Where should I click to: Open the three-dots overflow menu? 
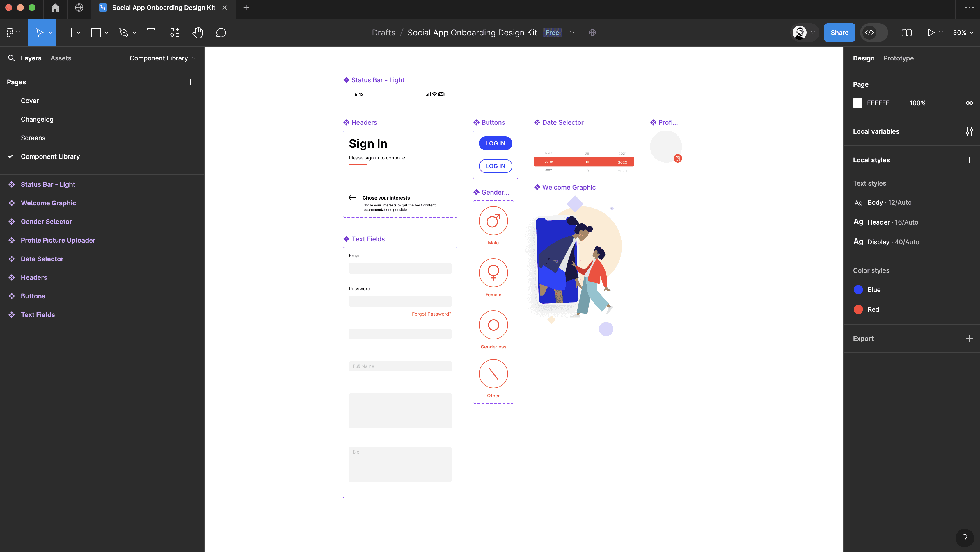pyautogui.click(x=969, y=8)
